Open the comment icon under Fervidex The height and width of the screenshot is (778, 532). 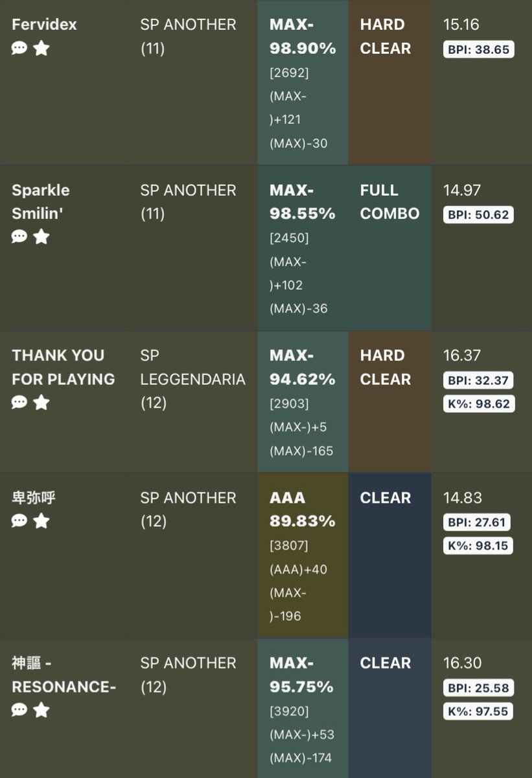click(19, 49)
